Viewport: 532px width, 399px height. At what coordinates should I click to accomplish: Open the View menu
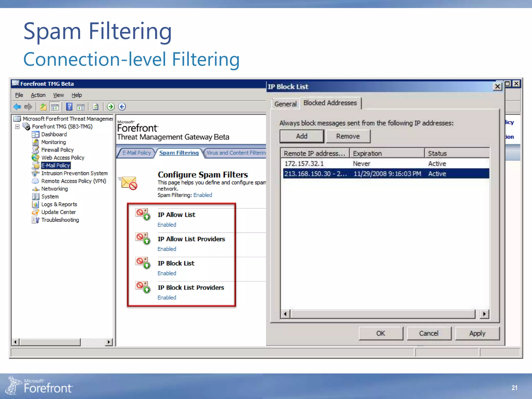tap(58, 95)
